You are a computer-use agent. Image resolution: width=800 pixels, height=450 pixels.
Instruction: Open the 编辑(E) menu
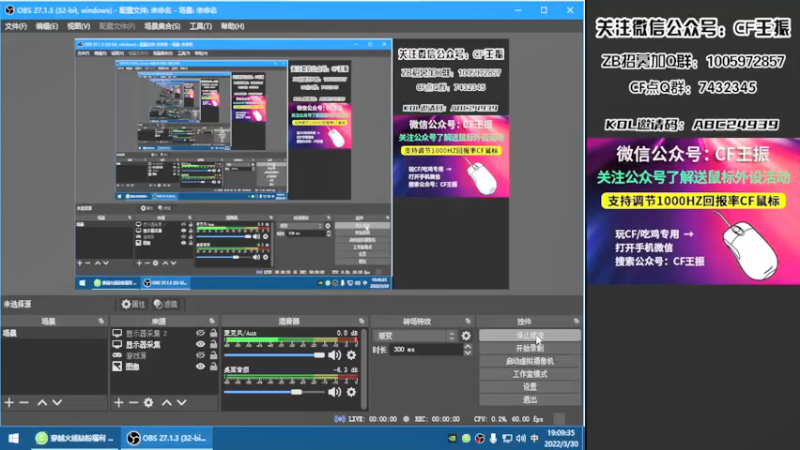coord(46,26)
